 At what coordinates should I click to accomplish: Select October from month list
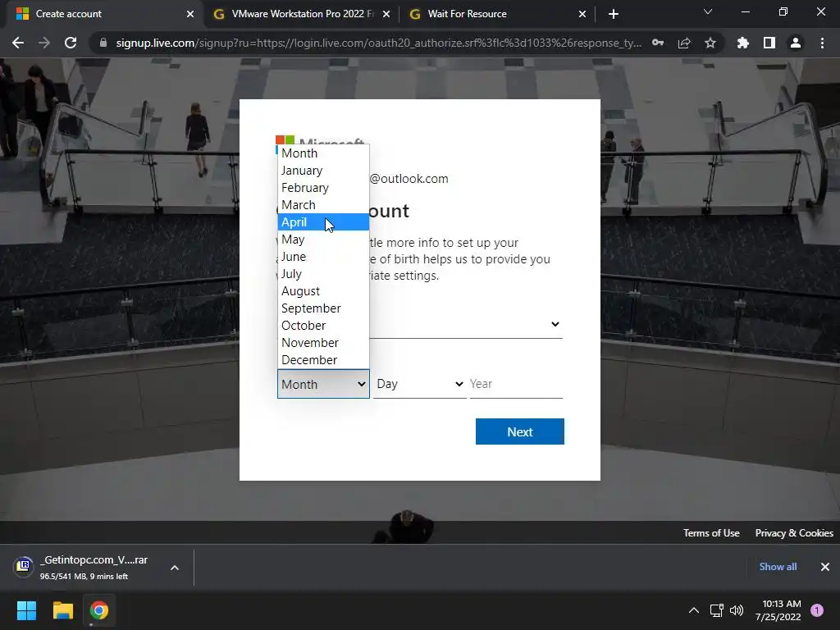pyautogui.click(x=323, y=325)
